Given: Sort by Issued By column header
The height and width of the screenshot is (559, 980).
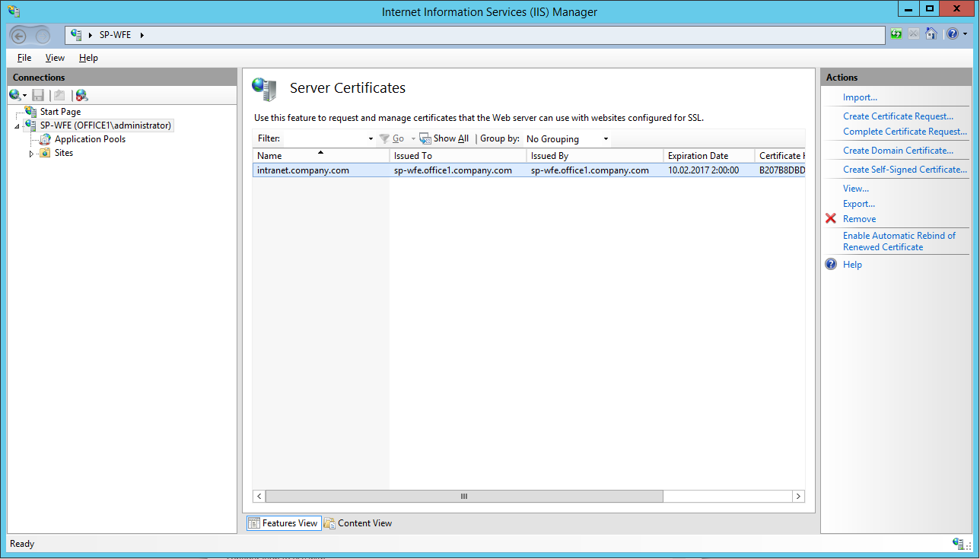Looking at the screenshot, I should click(x=594, y=155).
